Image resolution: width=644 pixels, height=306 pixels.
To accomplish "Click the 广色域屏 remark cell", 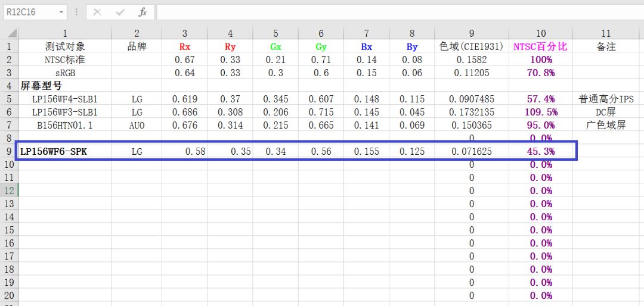I will tap(606, 125).
